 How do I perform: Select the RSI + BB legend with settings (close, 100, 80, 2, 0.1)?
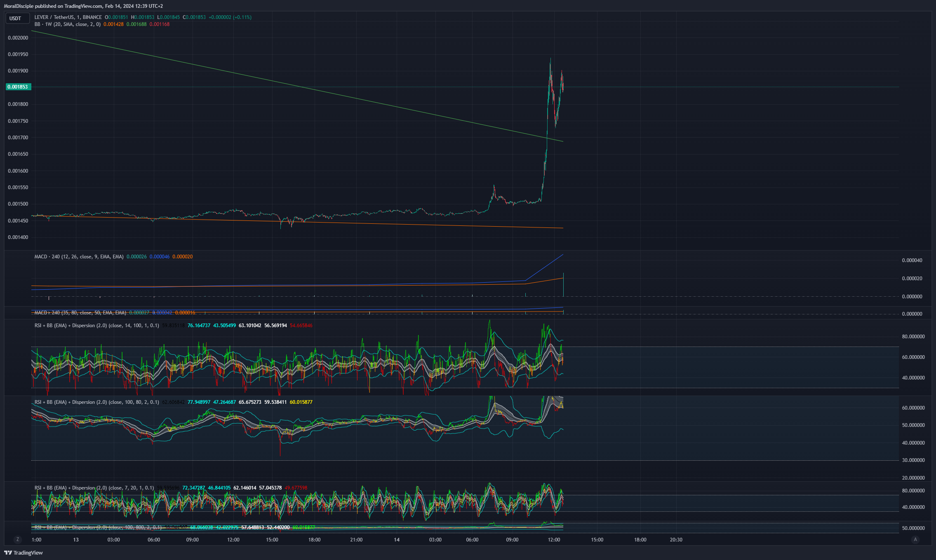(x=96, y=402)
